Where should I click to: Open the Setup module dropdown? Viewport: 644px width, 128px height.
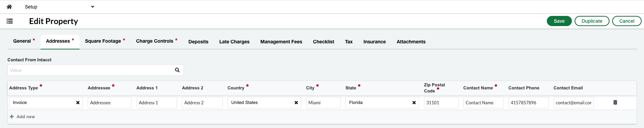(x=59, y=7)
